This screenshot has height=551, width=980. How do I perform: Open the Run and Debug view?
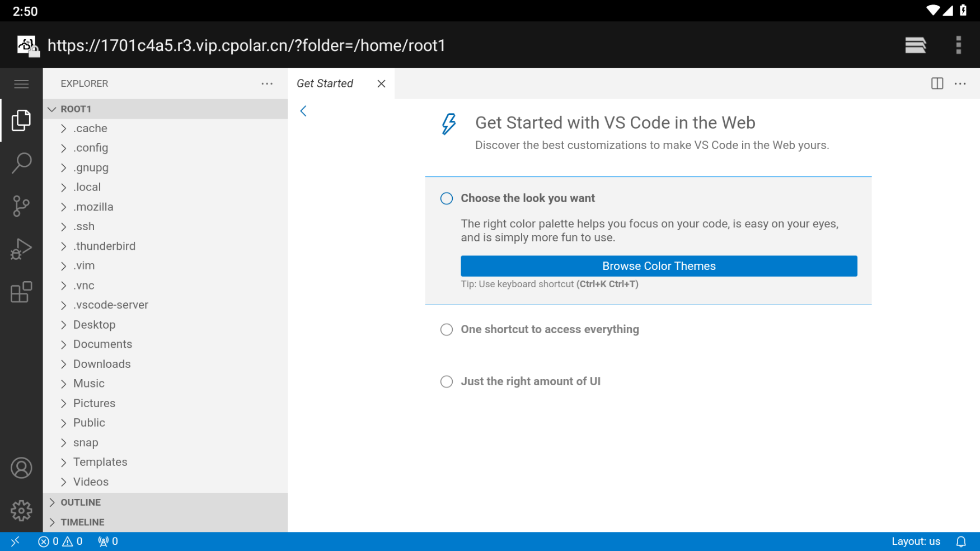(21, 249)
